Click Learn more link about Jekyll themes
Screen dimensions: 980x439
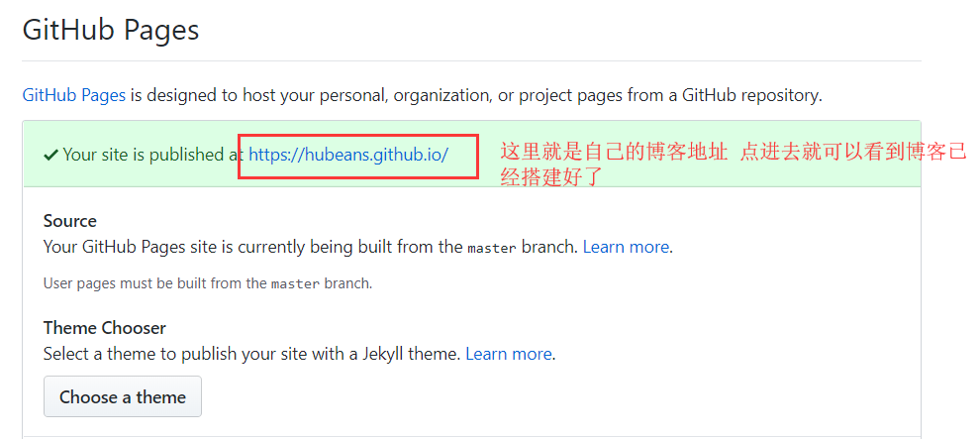(x=509, y=354)
